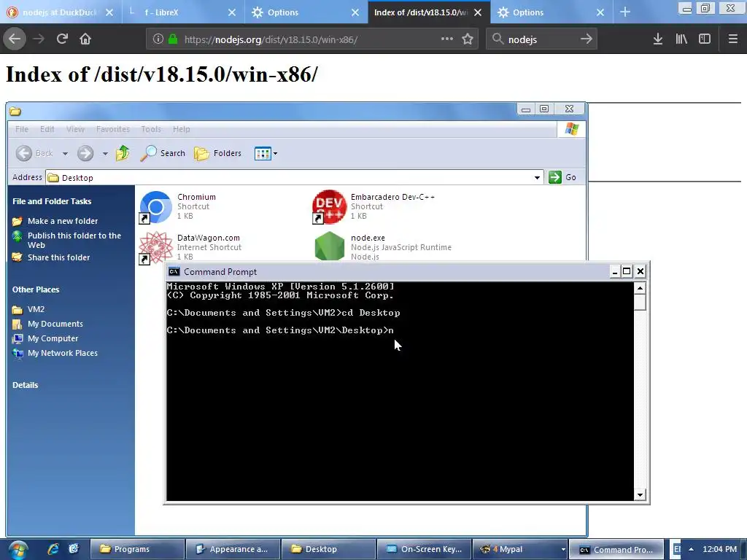
Task: Open the browser library icon
Action: pos(681,39)
